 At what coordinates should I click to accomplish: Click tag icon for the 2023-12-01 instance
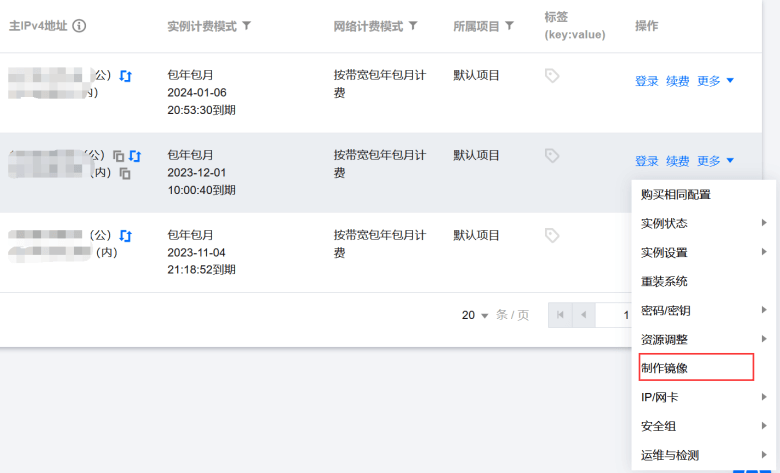552,156
